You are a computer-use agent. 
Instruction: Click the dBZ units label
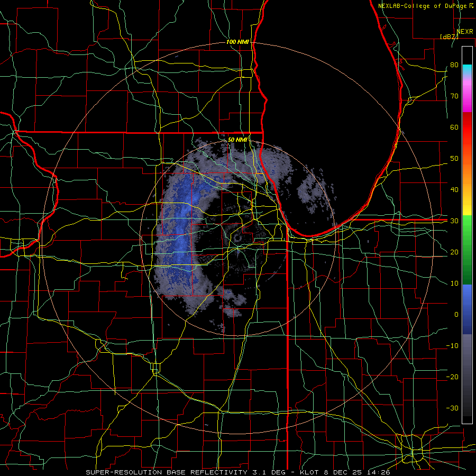[x=449, y=36]
